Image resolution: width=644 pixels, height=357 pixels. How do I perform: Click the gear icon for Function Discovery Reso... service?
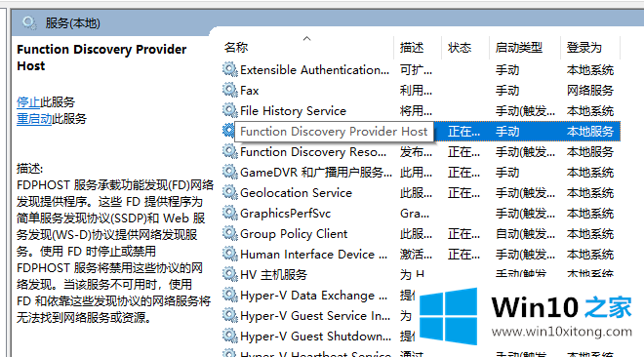230,151
